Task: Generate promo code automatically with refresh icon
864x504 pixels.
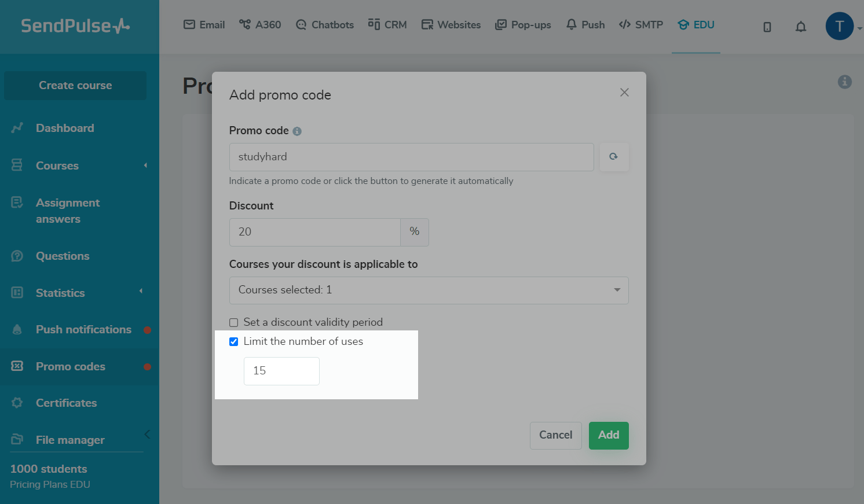Action: (613, 157)
